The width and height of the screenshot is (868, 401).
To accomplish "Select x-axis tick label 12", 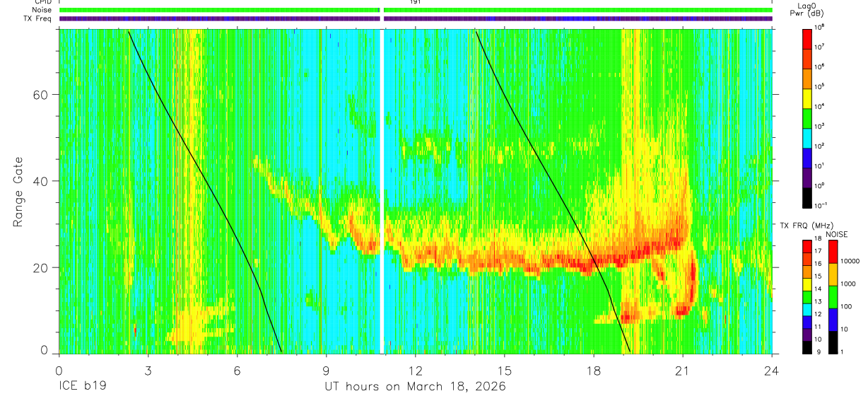I will click(x=416, y=371).
